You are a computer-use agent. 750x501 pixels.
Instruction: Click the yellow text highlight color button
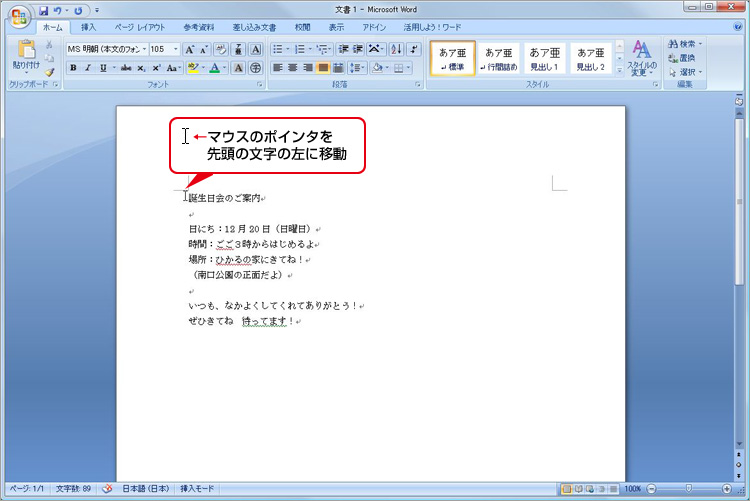(193, 68)
